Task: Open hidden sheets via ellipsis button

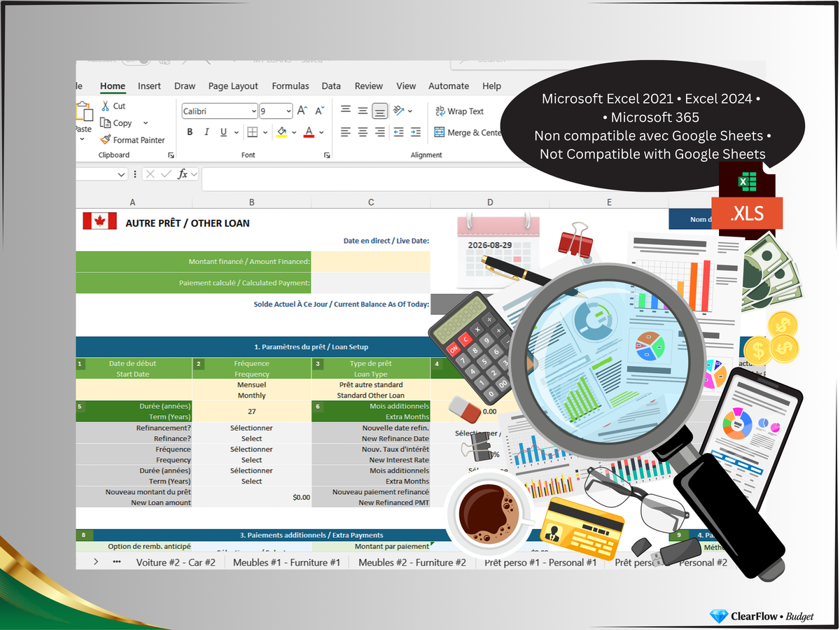Action: click(x=116, y=562)
